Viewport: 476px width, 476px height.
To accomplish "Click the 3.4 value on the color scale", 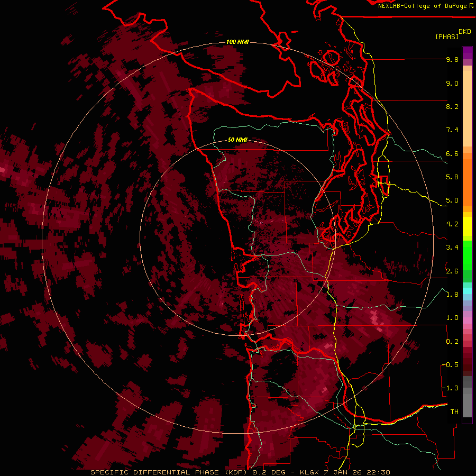I will 452,248.
